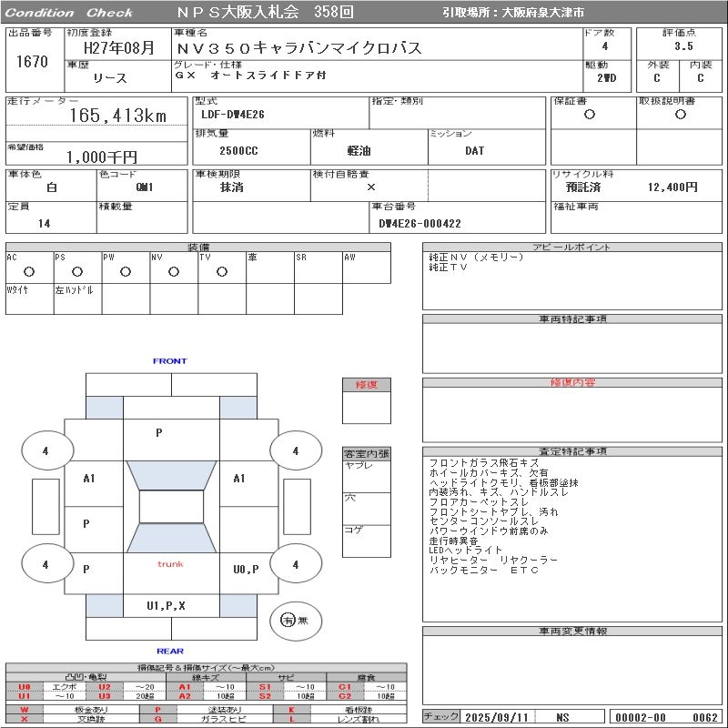
Task: Click the pickup location 大阪府泉大津市
Action: (542, 13)
